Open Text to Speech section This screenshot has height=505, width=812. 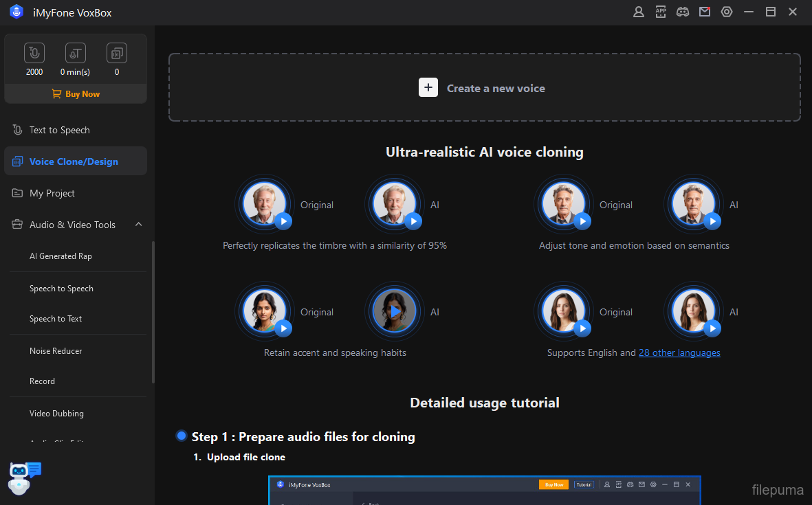point(60,130)
